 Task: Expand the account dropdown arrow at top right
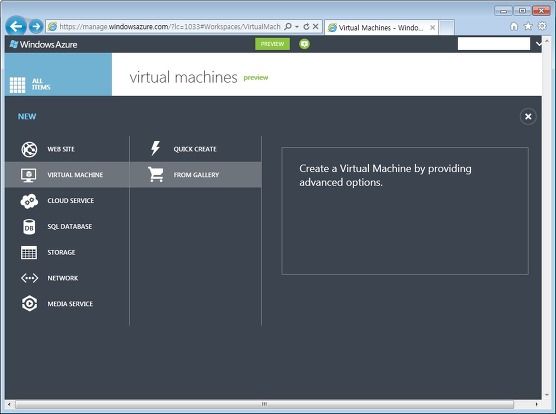coord(539,44)
